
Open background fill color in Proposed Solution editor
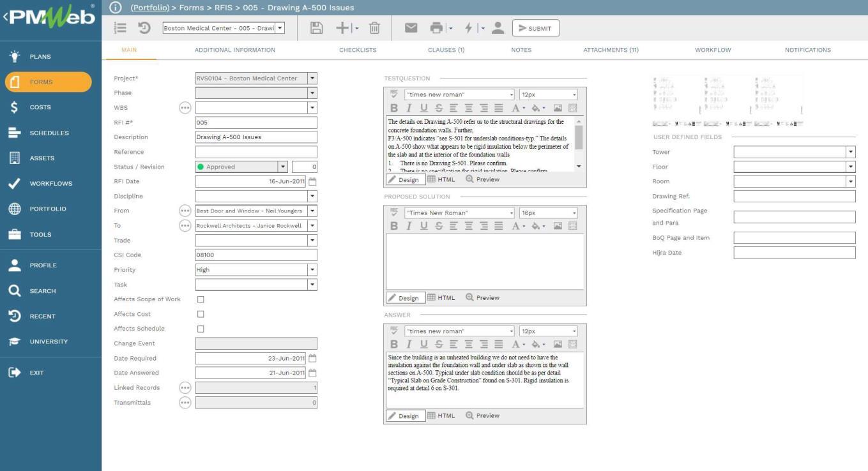point(538,226)
